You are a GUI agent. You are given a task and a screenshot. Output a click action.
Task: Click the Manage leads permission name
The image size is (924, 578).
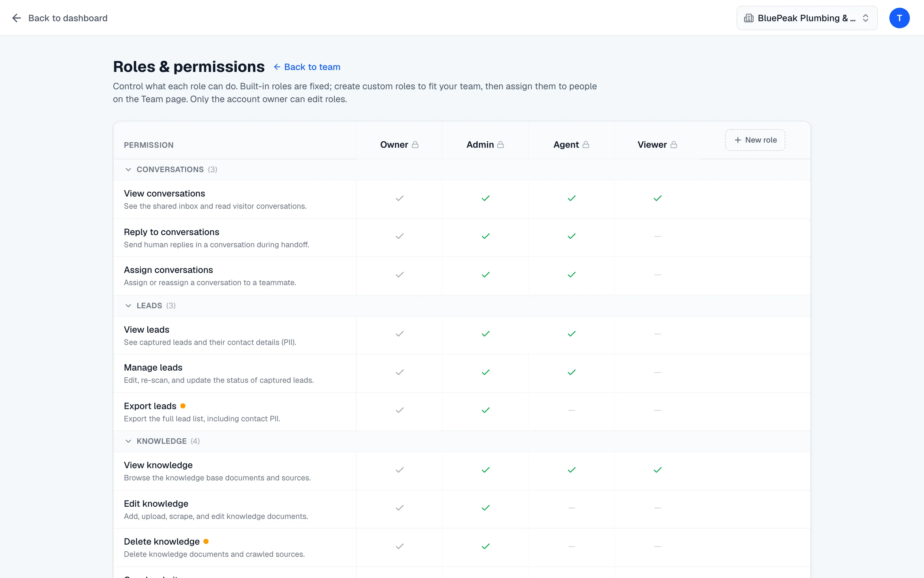(x=153, y=367)
